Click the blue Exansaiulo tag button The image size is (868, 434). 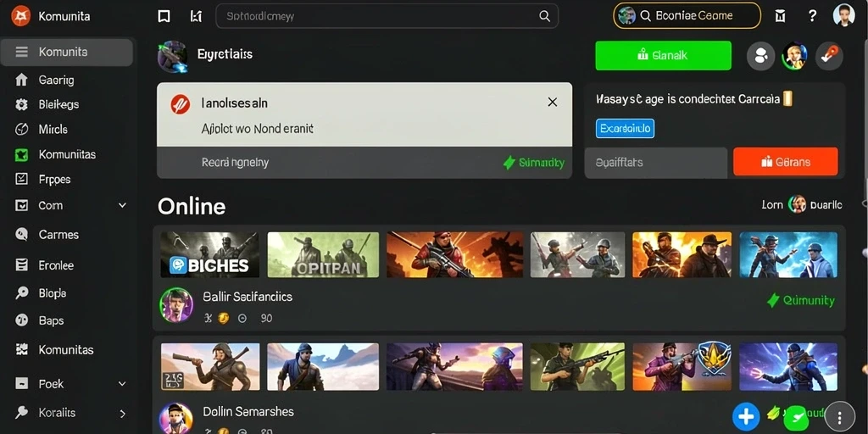coord(625,129)
